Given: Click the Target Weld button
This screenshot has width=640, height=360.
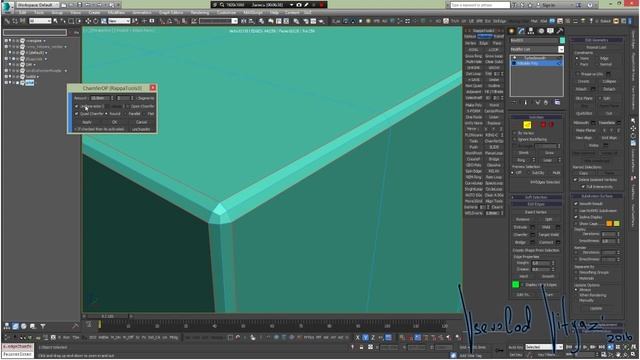Looking at the screenshot, I should click(549, 235).
